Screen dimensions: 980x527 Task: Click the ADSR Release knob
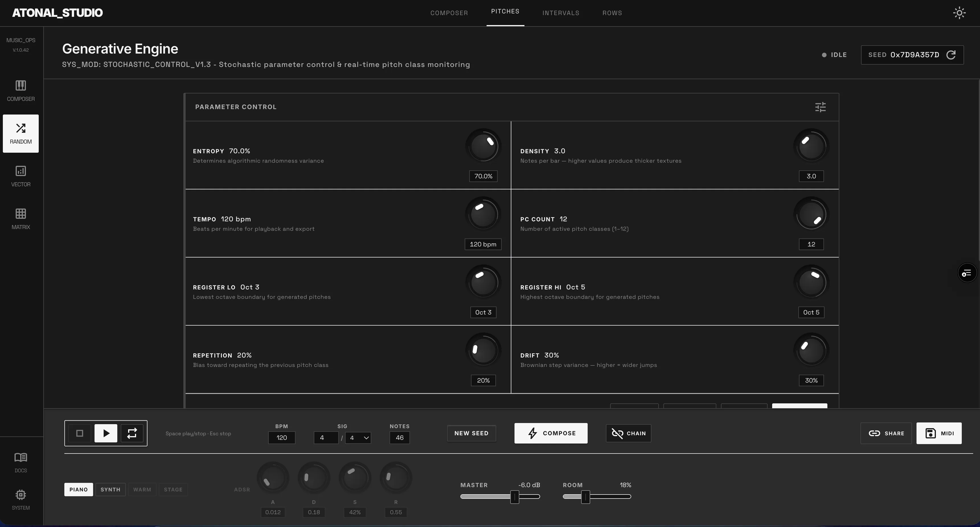pyautogui.click(x=396, y=478)
